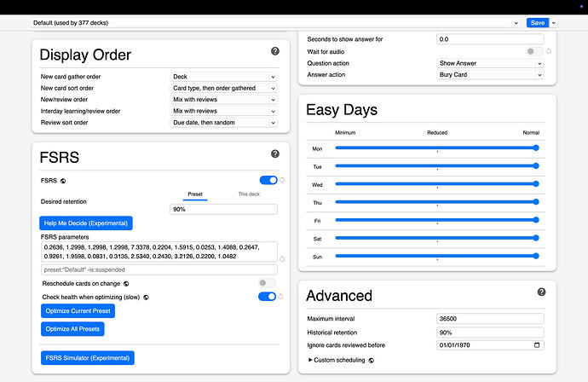Open Answer action dropdown
Viewport: 588px width, 382px height.
coord(490,75)
